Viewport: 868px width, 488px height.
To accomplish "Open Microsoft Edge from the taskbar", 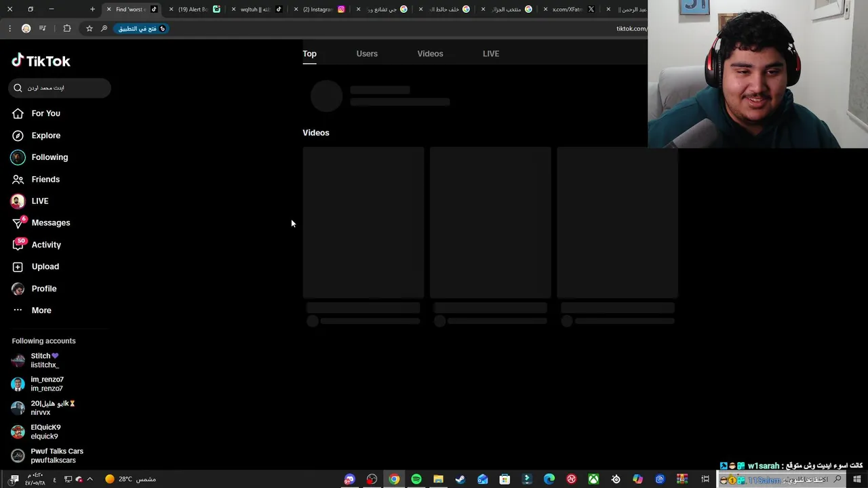I will coord(549,479).
